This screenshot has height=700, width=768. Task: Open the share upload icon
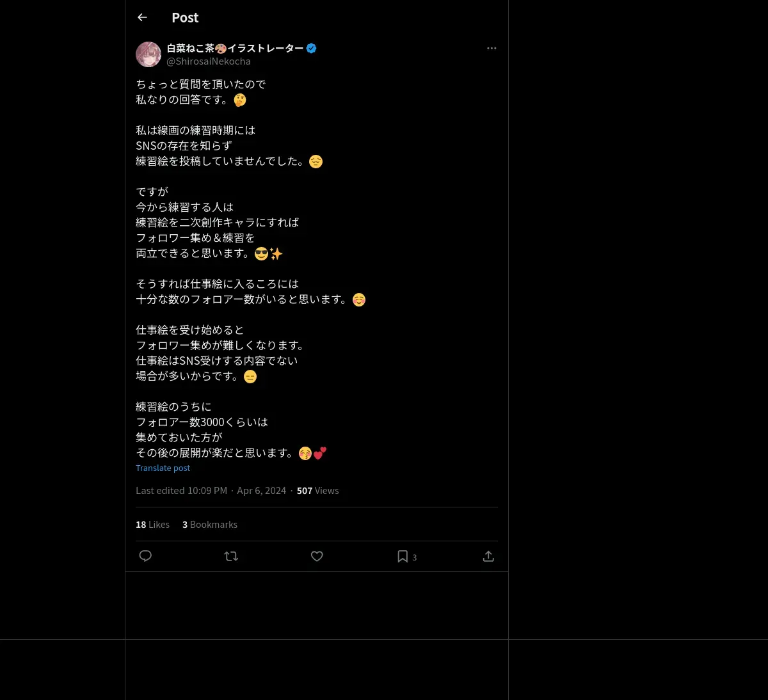488,556
